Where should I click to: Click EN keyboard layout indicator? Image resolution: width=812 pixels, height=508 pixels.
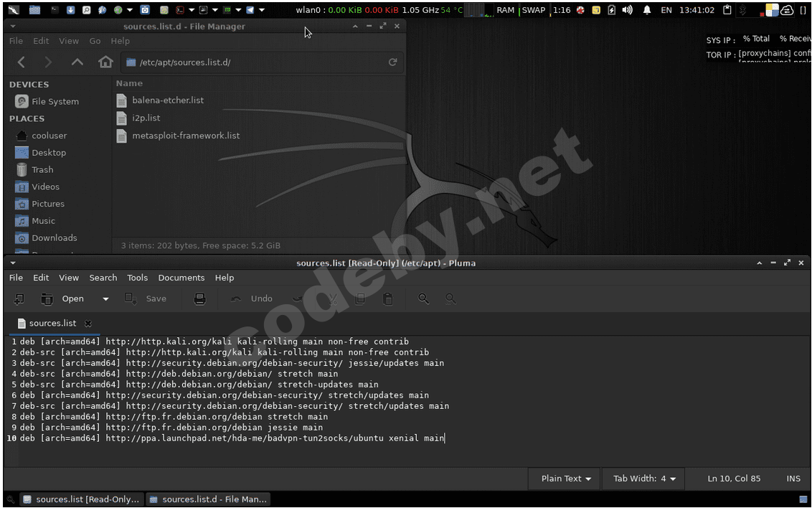point(666,10)
